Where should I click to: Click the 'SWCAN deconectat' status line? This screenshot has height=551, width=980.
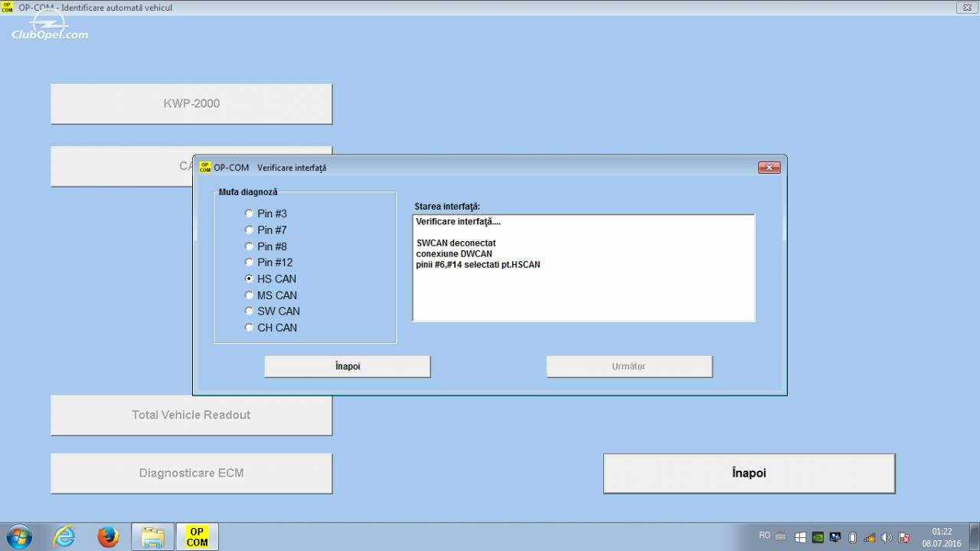456,243
